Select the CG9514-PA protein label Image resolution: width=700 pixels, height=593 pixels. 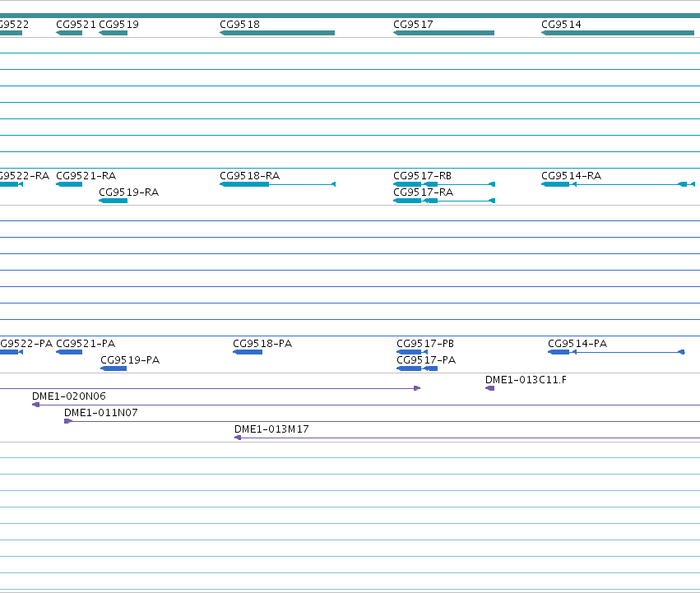tap(577, 344)
